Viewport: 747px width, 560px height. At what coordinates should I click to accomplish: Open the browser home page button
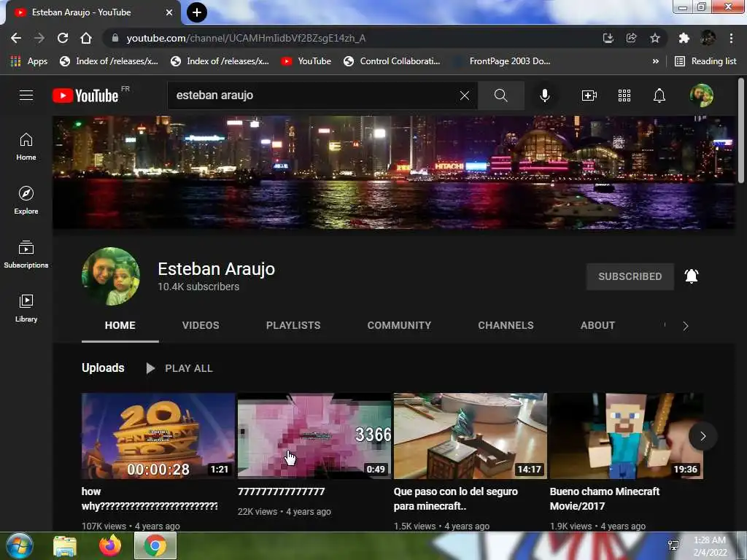(86, 38)
